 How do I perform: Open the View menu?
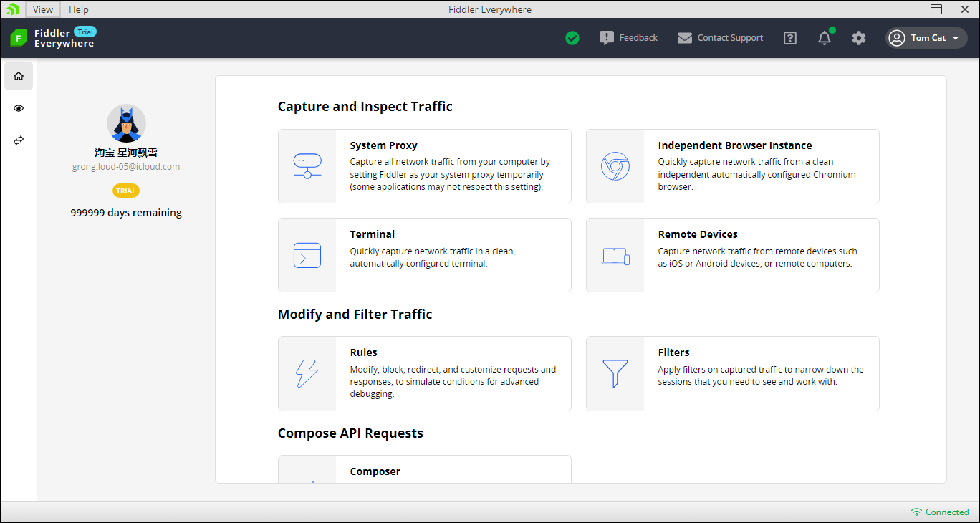click(43, 9)
